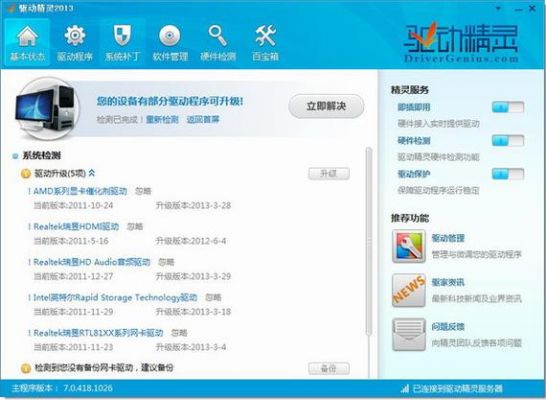
Task: Click the server connection signal icon
Action: point(405,389)
